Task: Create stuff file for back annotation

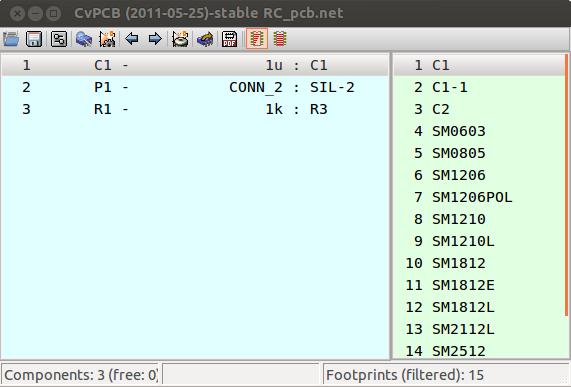Action: pyautogui.click(x=205, y=39)
